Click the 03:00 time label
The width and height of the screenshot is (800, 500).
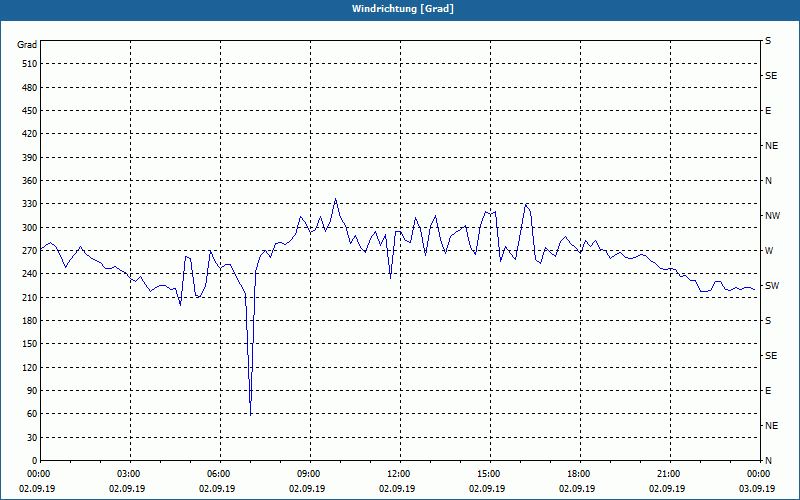[130, 473]
